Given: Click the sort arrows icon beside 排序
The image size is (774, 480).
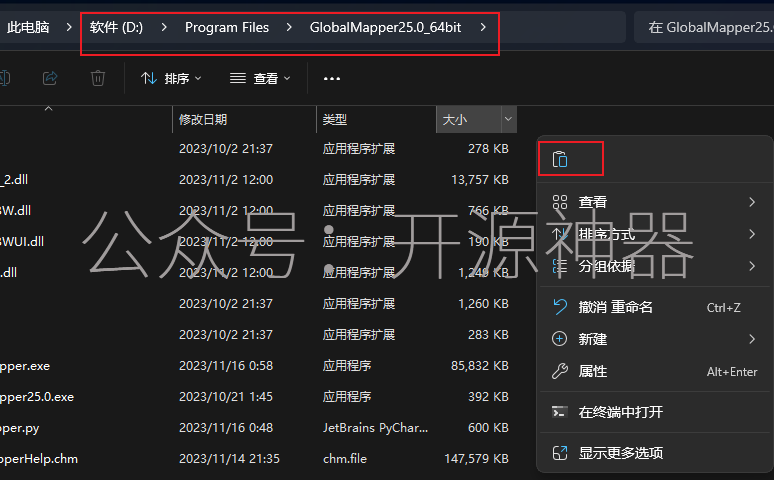Looking at the screenshot, I should coord(149,78).
